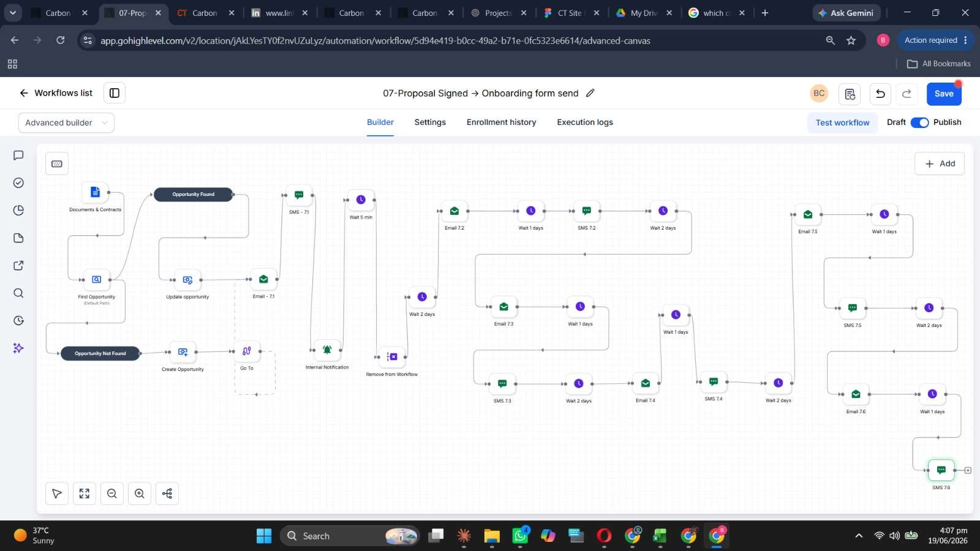Open the version history notes icon
The image size is (980, 551).
pyautogui.click(x=850, y=94)
